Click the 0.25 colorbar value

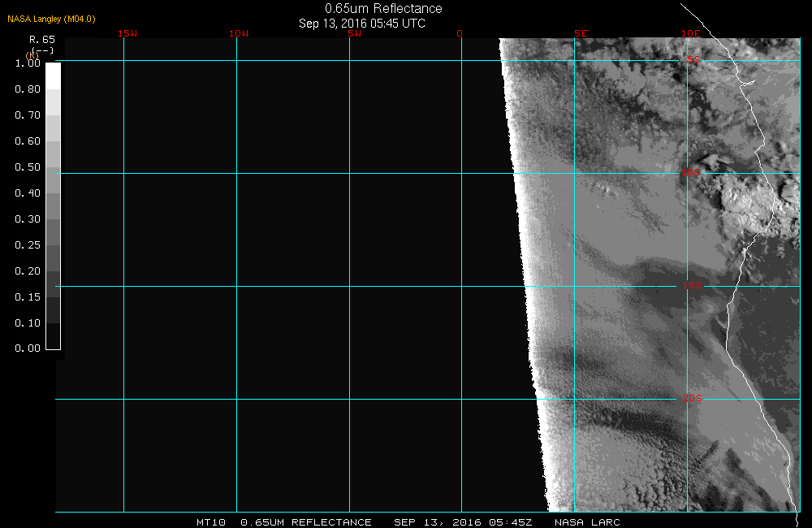pyautogui.click(x=28, y=245)
